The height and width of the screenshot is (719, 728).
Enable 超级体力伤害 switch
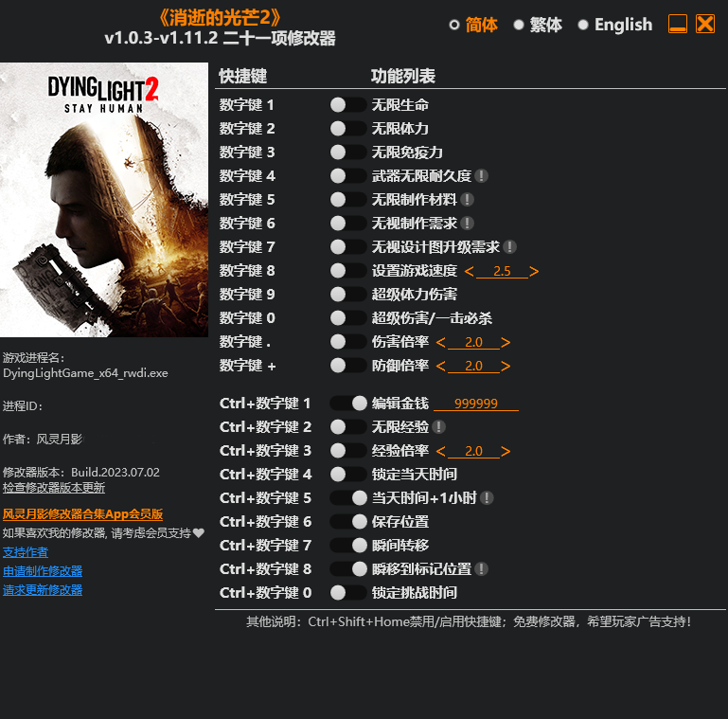pos(348,295)
